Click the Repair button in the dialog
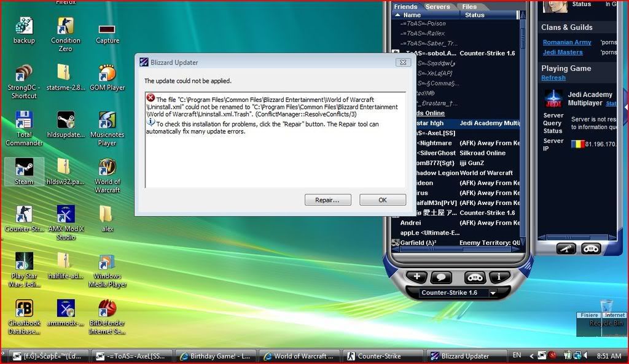The width and height of the screenshot is (629, 364). 327,200
